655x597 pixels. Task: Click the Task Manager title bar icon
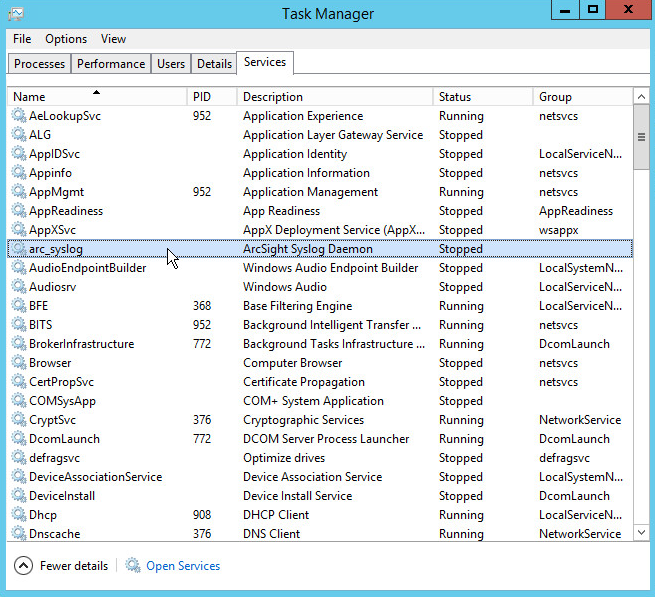(15, 14)
